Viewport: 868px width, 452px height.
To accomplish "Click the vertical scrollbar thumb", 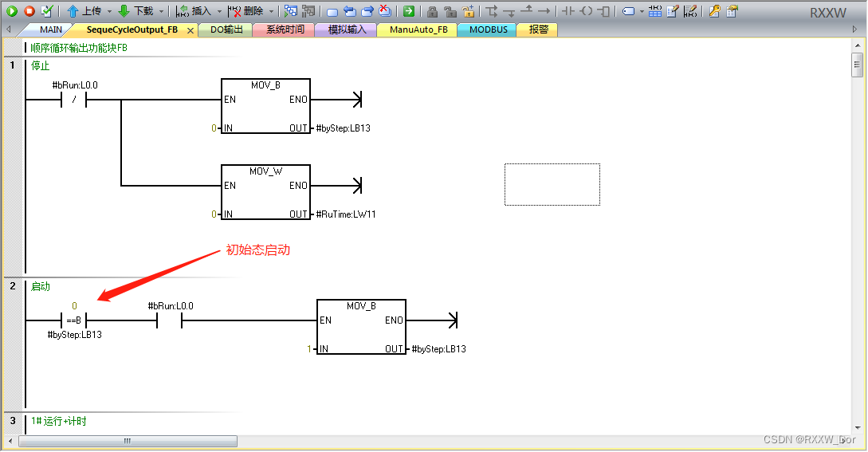I will click(x=857, y=65).
